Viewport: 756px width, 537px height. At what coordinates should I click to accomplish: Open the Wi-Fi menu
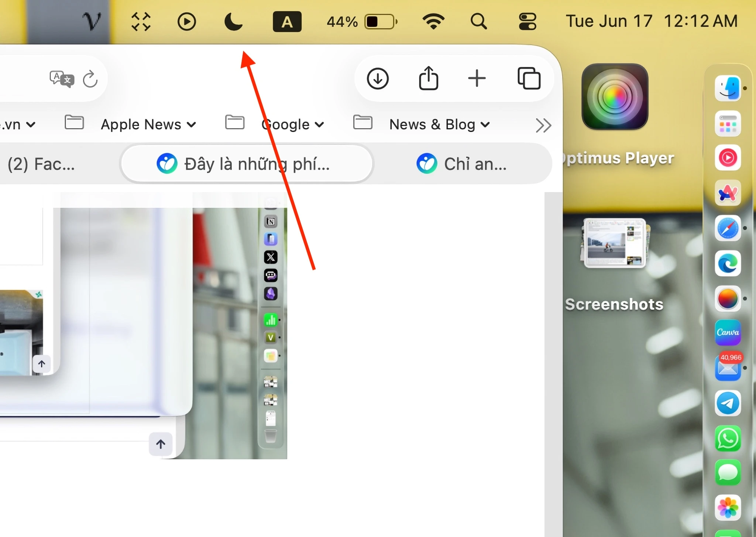click(433, 21)
